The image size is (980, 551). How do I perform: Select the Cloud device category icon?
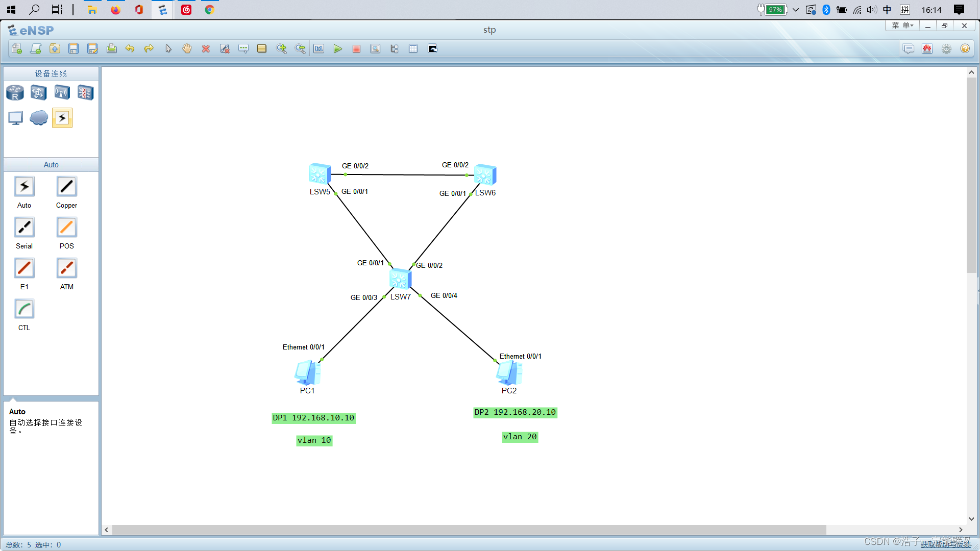[39, 118]
